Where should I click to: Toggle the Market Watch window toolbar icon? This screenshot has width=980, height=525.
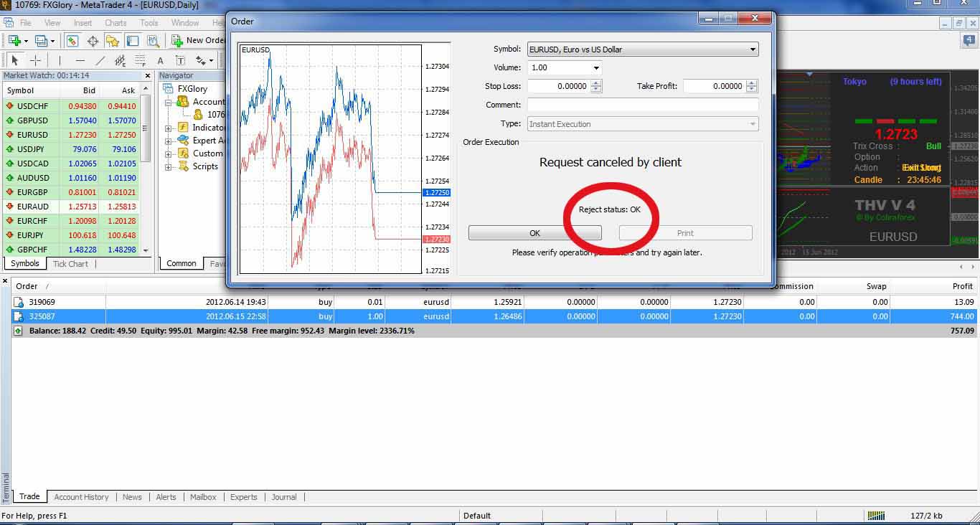click(x=72, y=41)
